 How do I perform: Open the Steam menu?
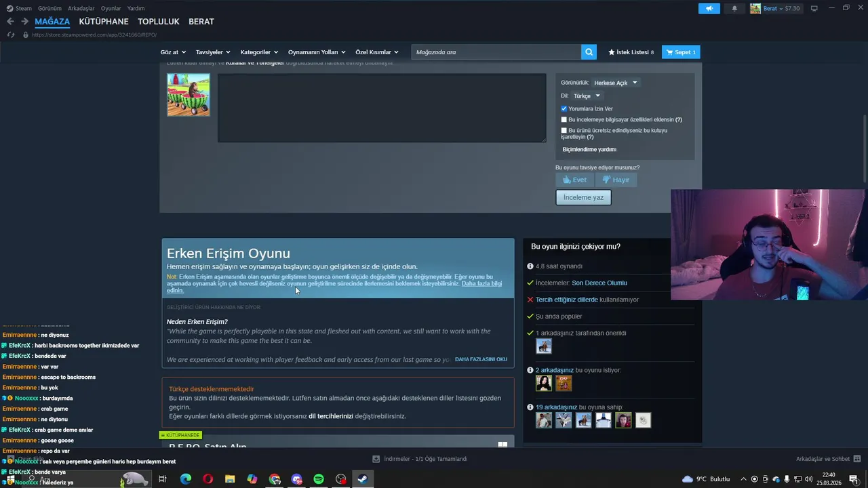pos(20,8)
